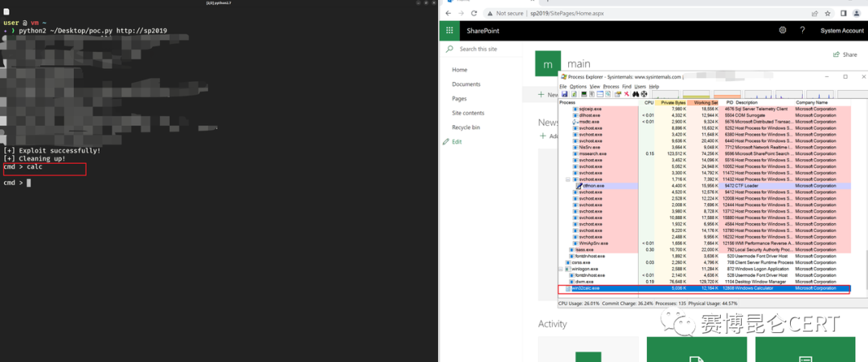The width and height of the screenshot is (868, 362).
Task: Open Home in SharePoint left navigation
Action: (460, 70)
